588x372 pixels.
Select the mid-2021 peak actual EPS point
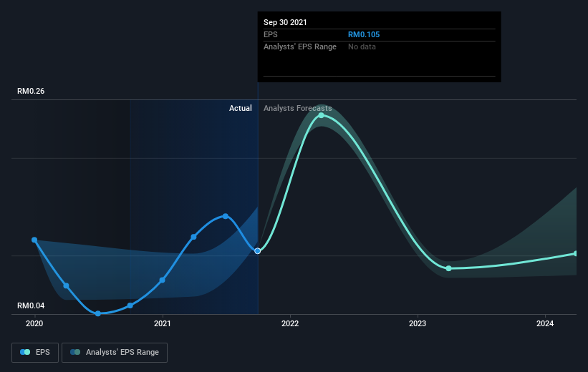pyautogui.click(x=226, y=216)
